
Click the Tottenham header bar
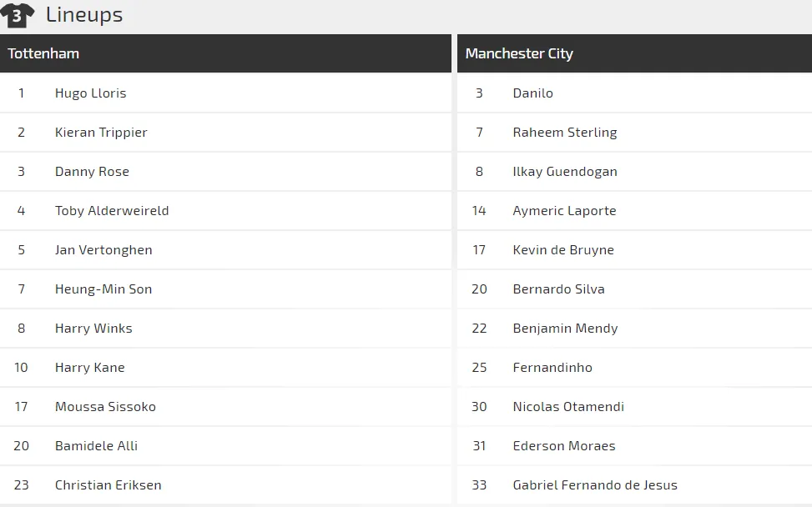(225, 53)
